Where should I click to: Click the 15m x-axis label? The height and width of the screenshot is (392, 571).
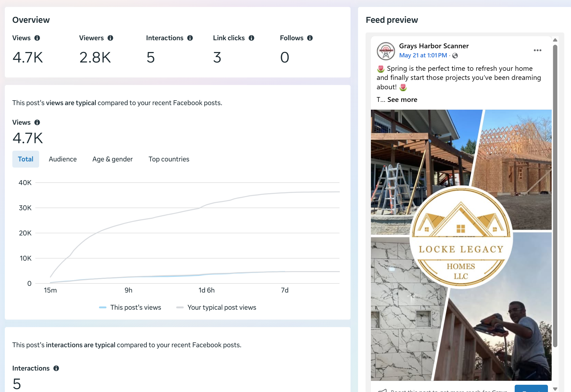point(50,290)
